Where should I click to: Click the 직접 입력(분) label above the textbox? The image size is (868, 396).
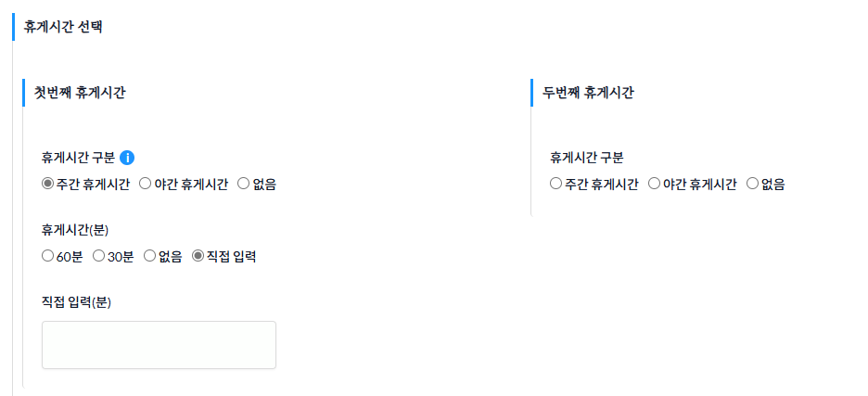pos(76,301)
